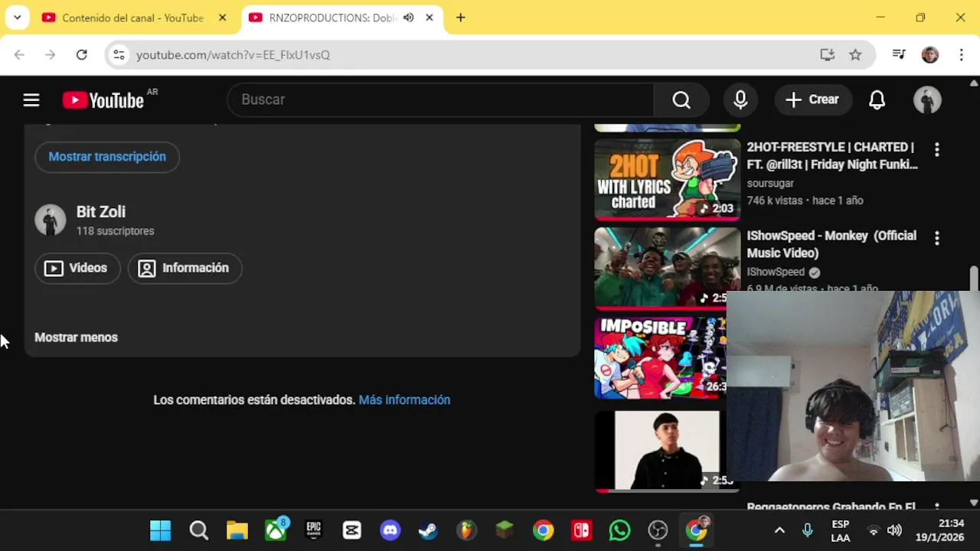Click the magnifier search button

(681, 99)
